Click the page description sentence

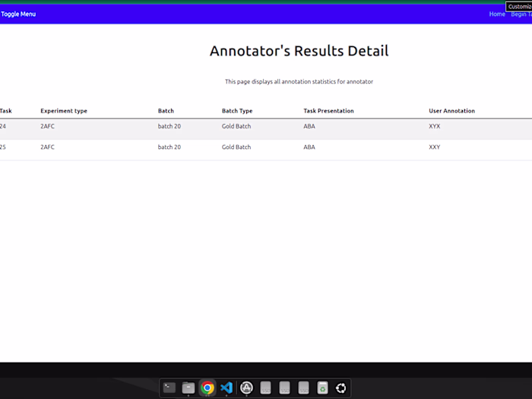[299, 82]
